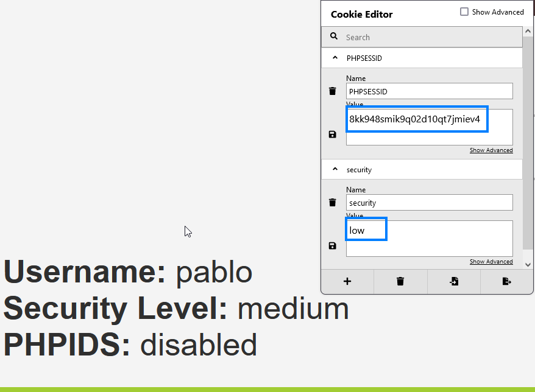
Task: Click the search magnifier icon
Action: pos(334,37)
